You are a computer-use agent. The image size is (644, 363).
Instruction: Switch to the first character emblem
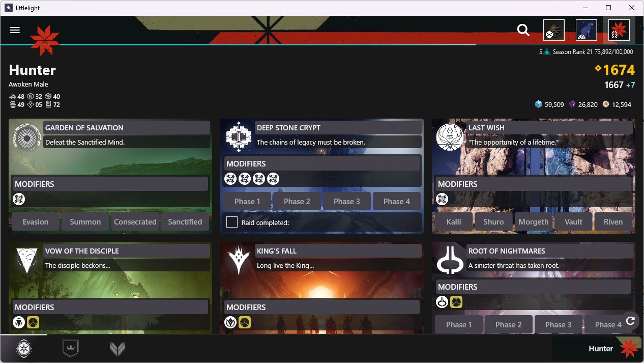(x=554, y=30)
